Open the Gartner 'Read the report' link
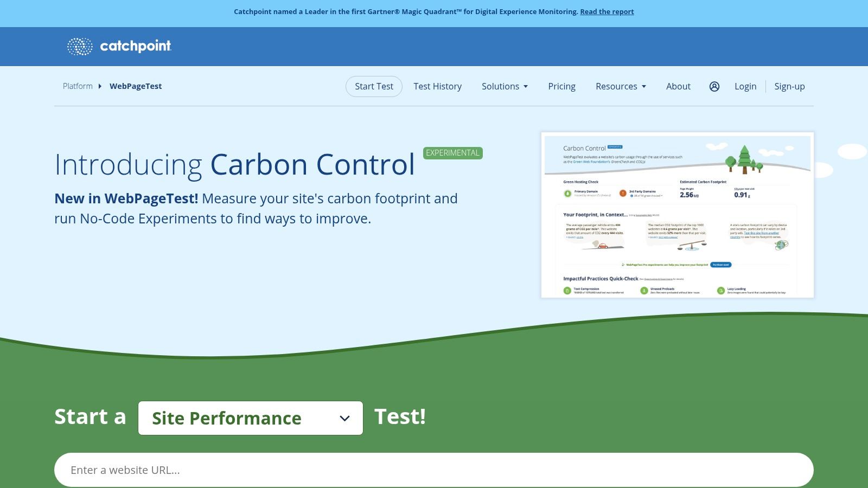Screen dimensions: 868x488 607,11
